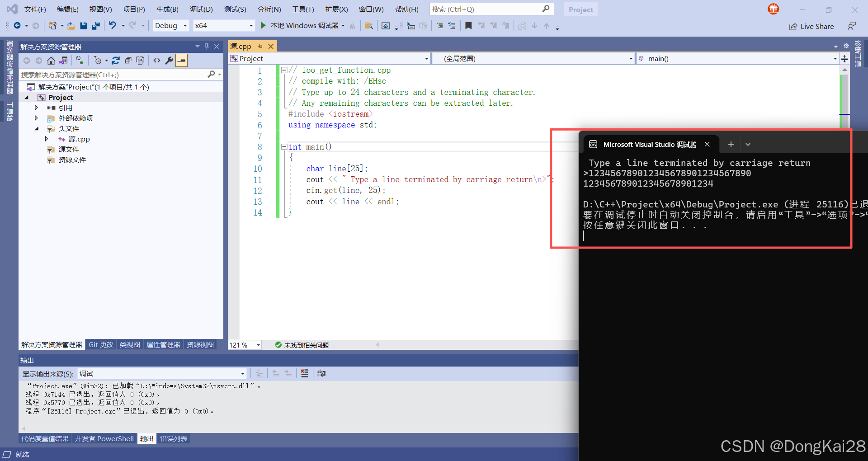Viewport: 868px width, 461px height.
Task: Open the 服务器资源管理器 side tab
Action: tap(9, 67)
